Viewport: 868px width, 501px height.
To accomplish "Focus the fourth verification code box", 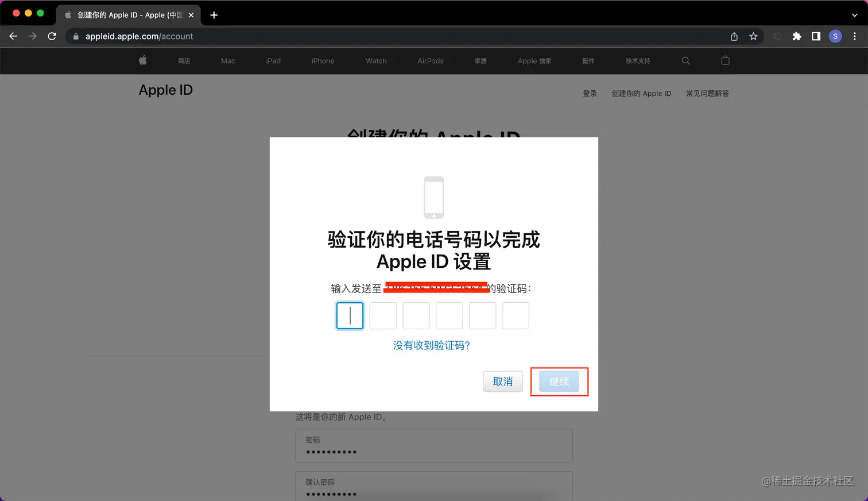I will (x=449, y=315).
